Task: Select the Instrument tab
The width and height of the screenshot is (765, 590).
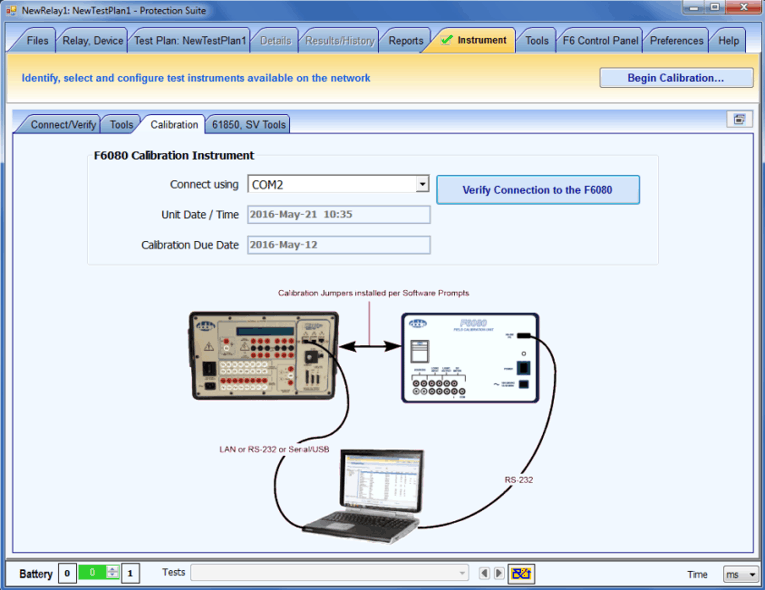Action: 476,40
